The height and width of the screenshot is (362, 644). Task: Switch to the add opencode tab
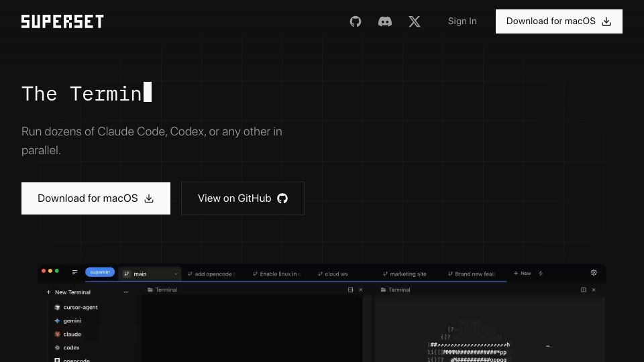(211, 274)
